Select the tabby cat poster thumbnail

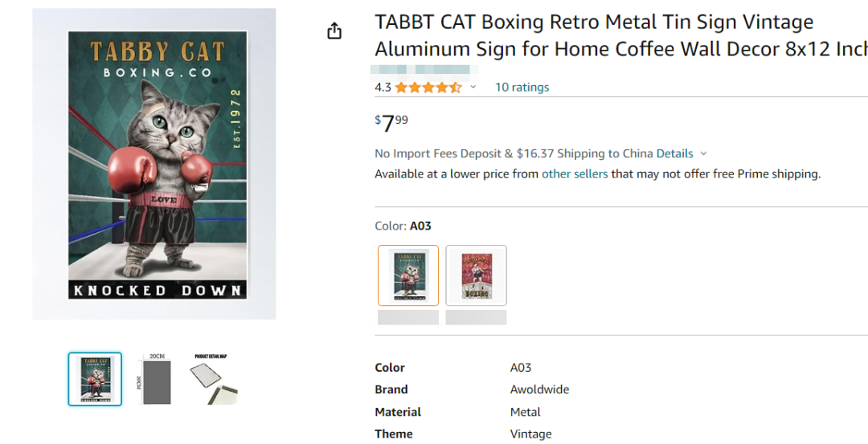pyautogui.click(x=95, y=379)
